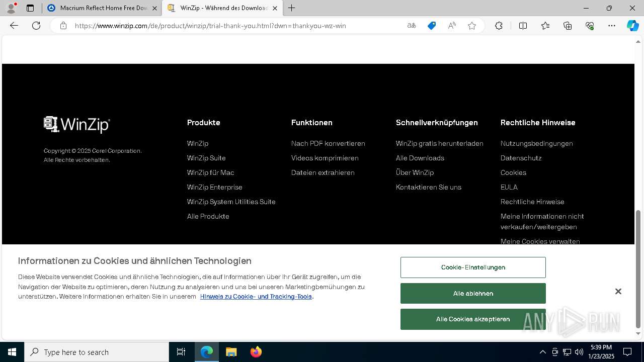The height and width of the screenshot is (362, 644).
Task: Open a new tab with plus button
Action: pos(292,8)
